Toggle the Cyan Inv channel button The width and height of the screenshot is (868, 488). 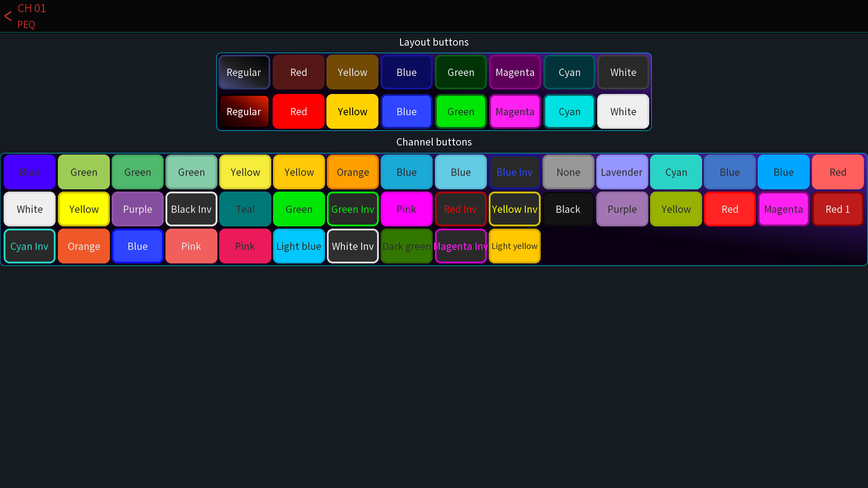pos(29,246)
